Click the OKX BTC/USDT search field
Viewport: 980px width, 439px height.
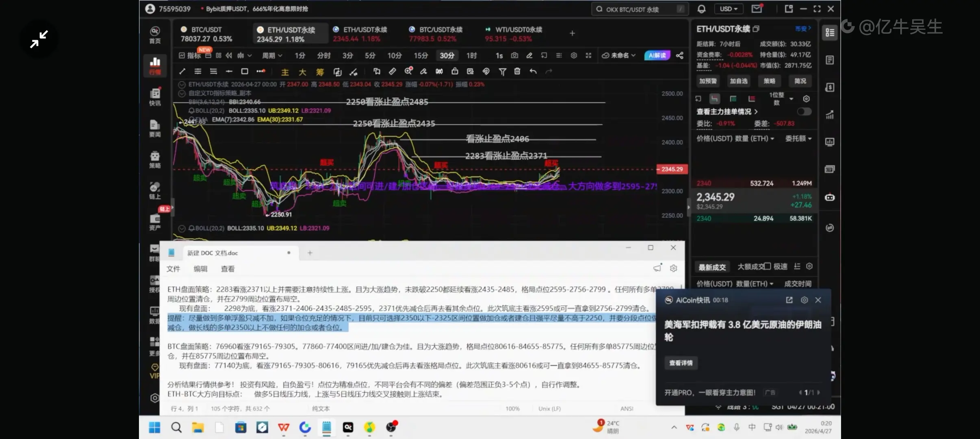click(x=634, y=9)
